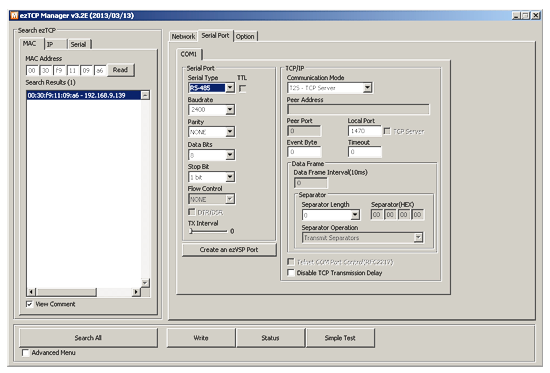Select the COM1 tab
This screenshot has height=373, width=550.
point(189,54)
